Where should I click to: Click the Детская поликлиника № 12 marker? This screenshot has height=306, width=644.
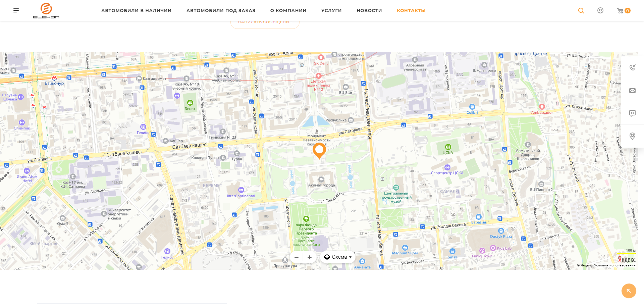319,76
